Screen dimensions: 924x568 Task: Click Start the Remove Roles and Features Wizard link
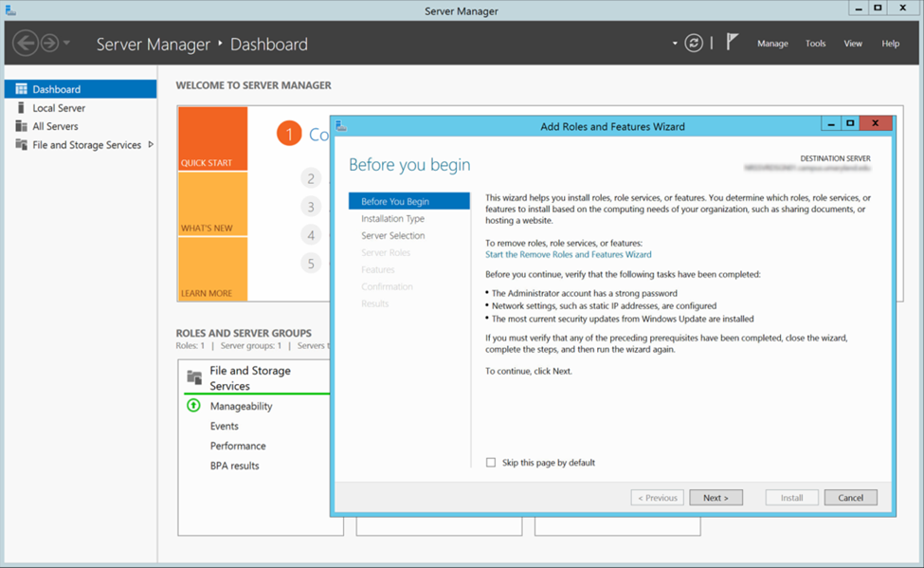(x=568, y=254)
